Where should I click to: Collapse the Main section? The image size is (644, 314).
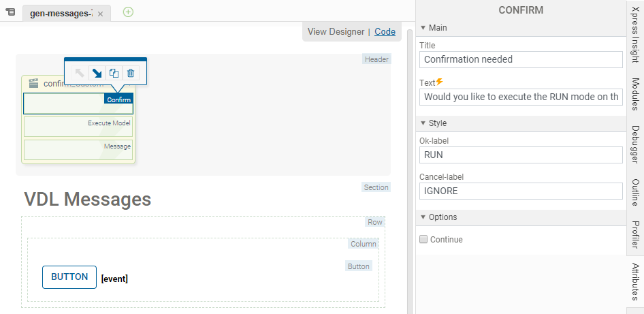coord(423,28)
